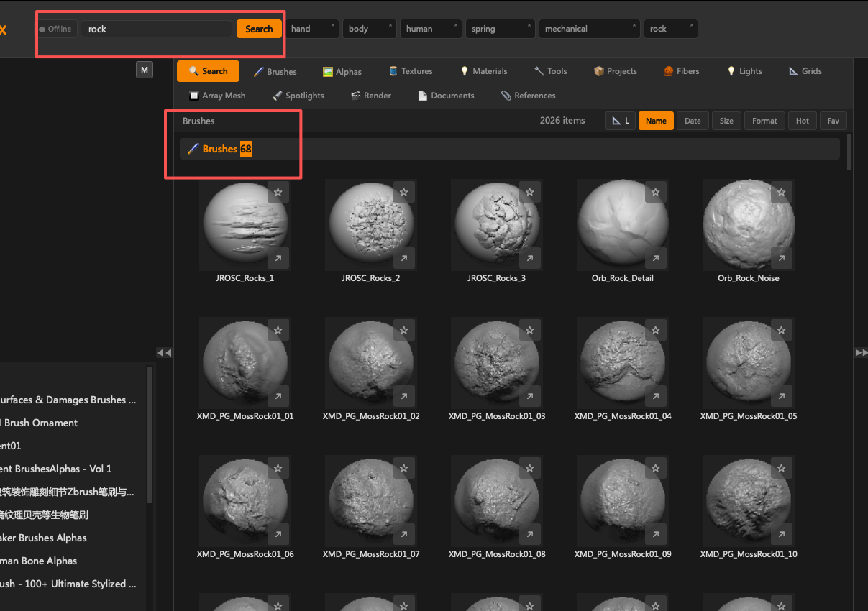Star the XMD_PG_MossRock01_06 brush
868x611 pixels.
click(278, 468)
